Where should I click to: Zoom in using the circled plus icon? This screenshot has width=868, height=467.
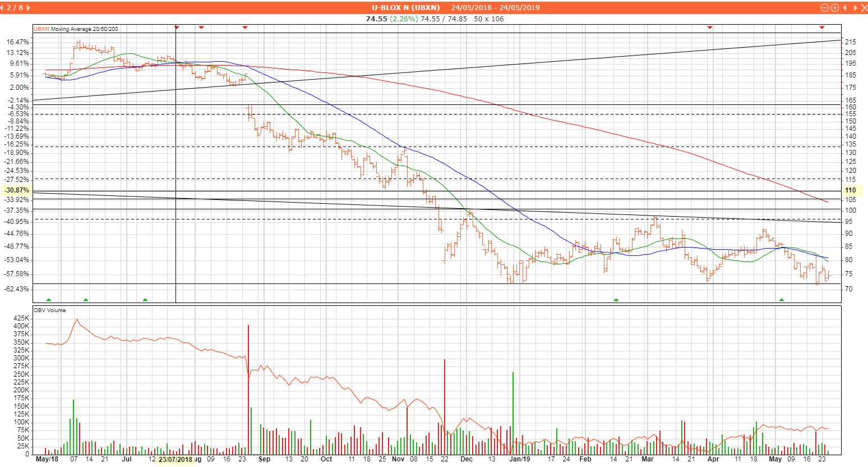[x=834, y=8]
